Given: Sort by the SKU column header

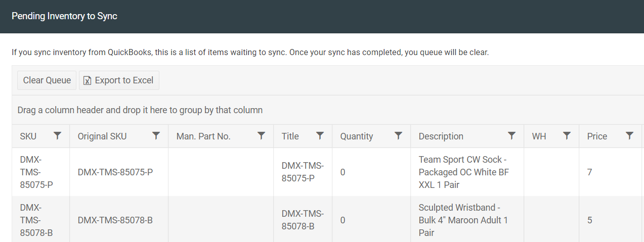Looking at the screenshot, I should click(28, 136).
